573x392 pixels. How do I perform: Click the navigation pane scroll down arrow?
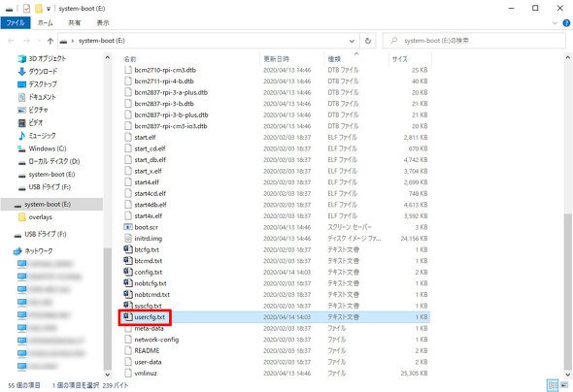[108, 375]
